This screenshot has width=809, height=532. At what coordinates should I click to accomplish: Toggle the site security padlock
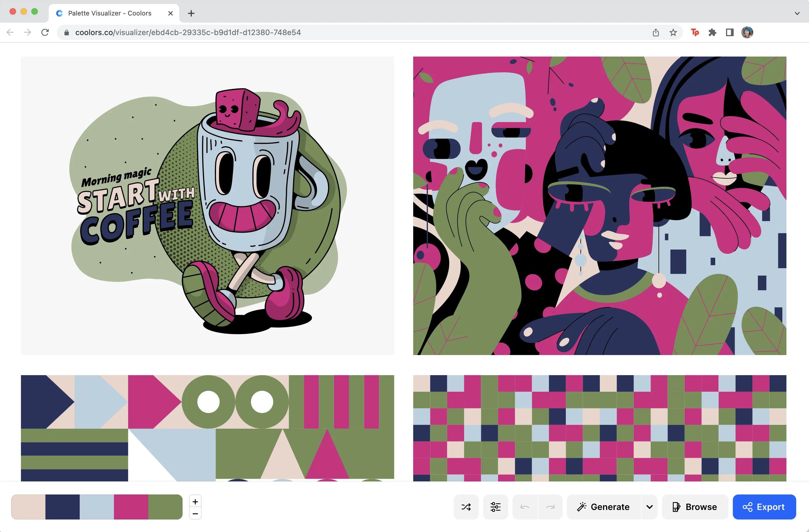point(67,32)
